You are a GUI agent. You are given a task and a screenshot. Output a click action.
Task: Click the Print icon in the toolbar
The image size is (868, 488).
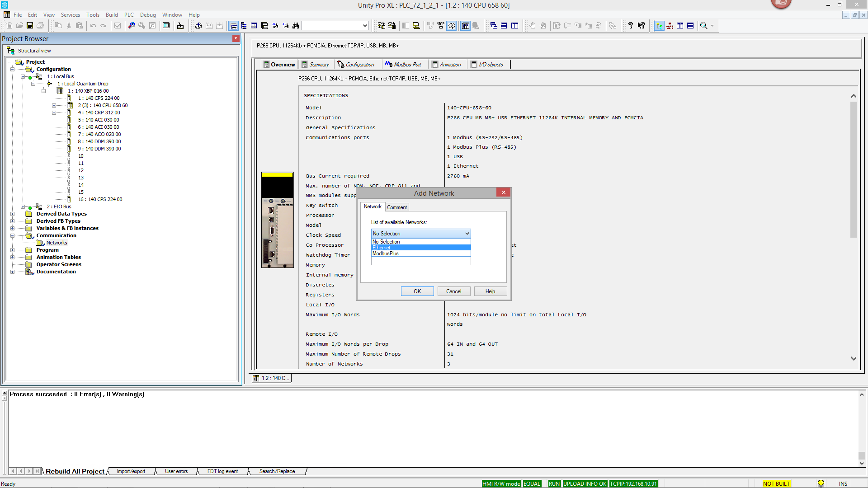click(x=40, y=25)
